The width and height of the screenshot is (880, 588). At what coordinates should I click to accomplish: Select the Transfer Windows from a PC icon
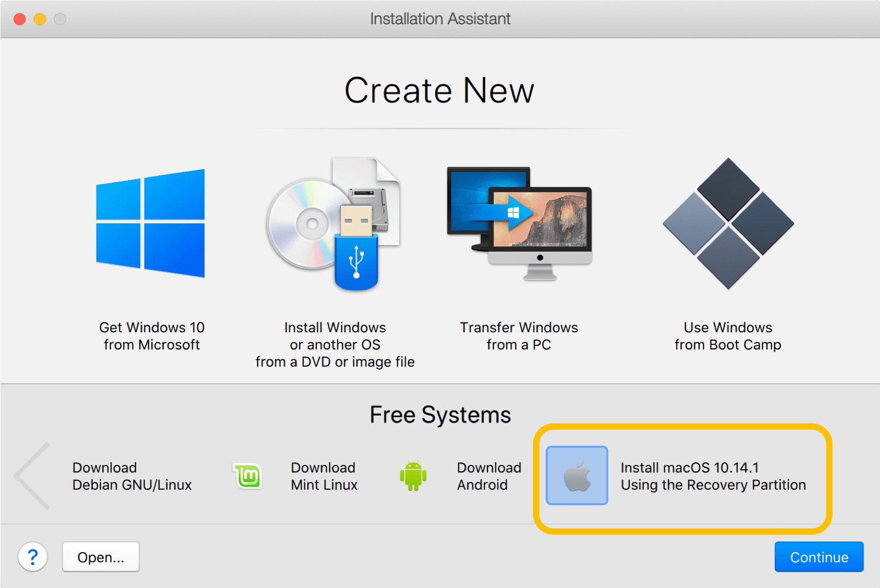519,224
